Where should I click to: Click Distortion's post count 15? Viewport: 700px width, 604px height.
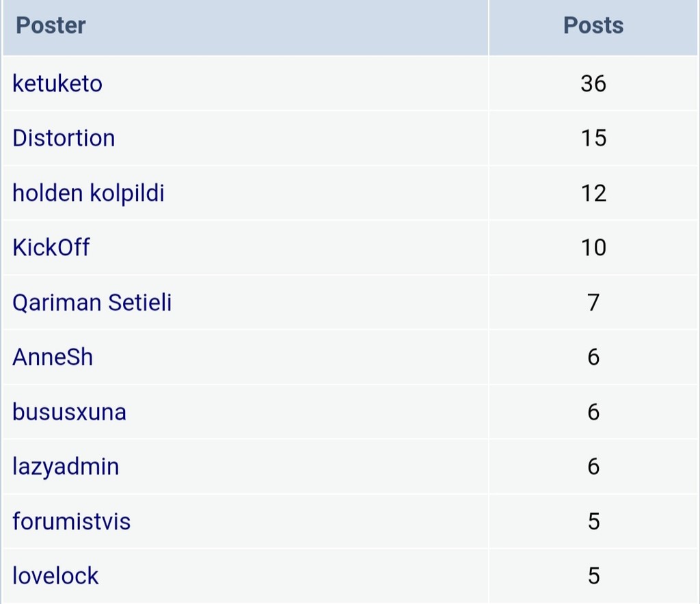593,138
